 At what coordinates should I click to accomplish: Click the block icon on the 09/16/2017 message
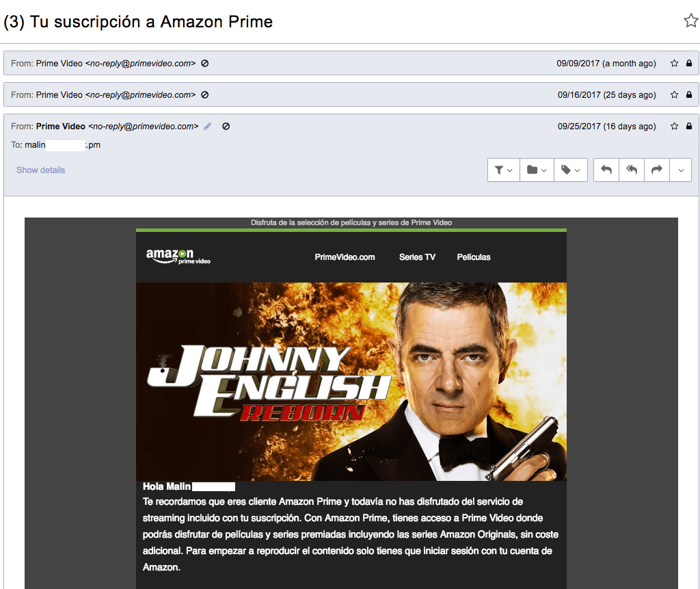pyautogui.click(x=205, y=95)
